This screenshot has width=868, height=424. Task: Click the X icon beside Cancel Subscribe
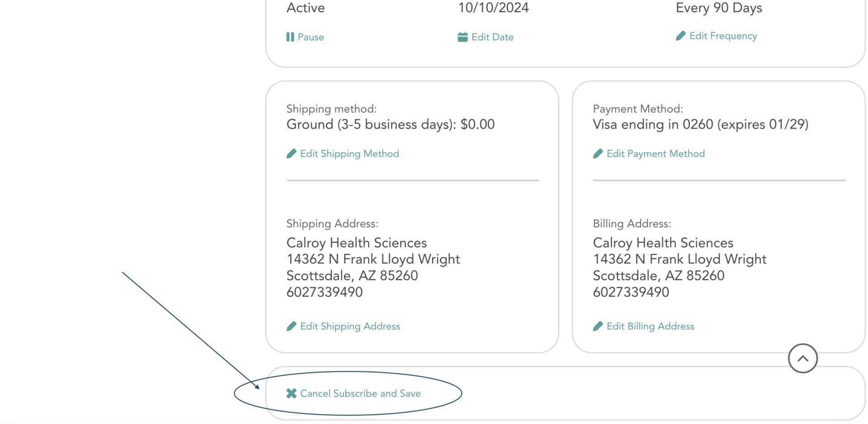coord(292,394)
